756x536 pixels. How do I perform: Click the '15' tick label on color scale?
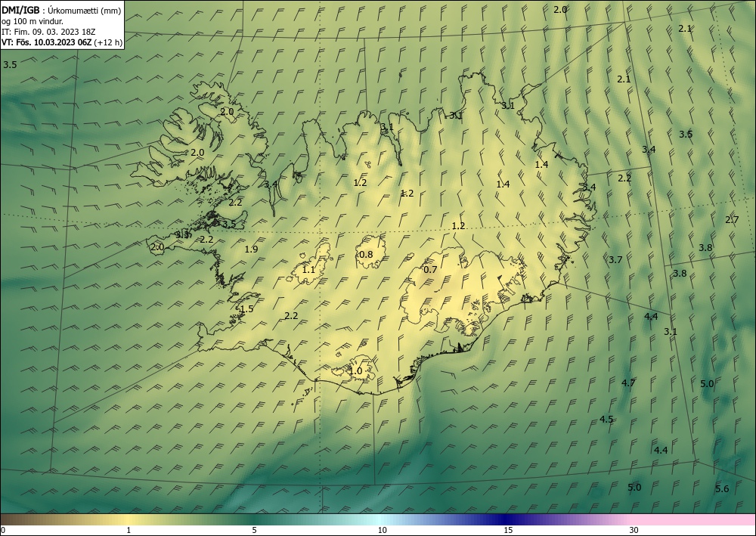(x=508, y=531)
